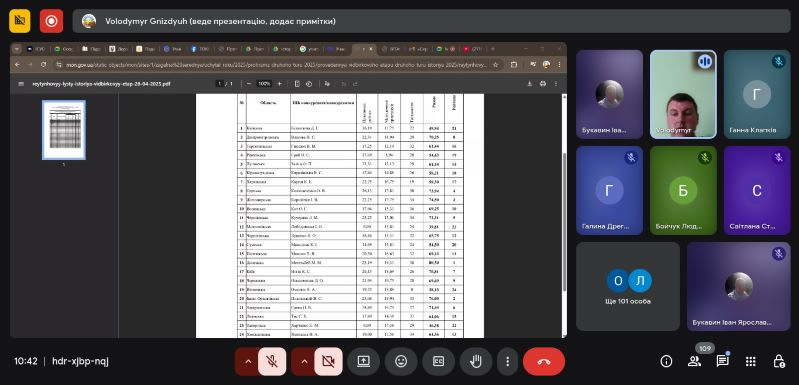Show the participants list with 109 badge

click(694, 362)
